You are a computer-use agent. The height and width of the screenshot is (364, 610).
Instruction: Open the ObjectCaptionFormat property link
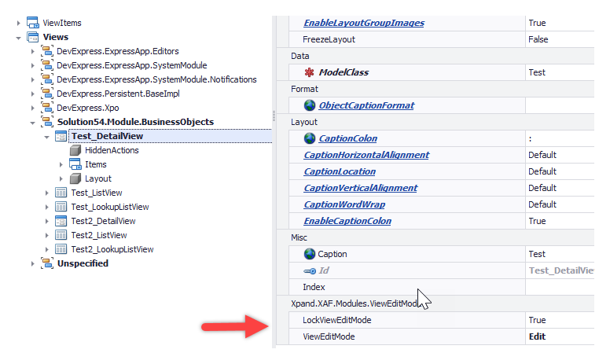[x=366, y=105]
